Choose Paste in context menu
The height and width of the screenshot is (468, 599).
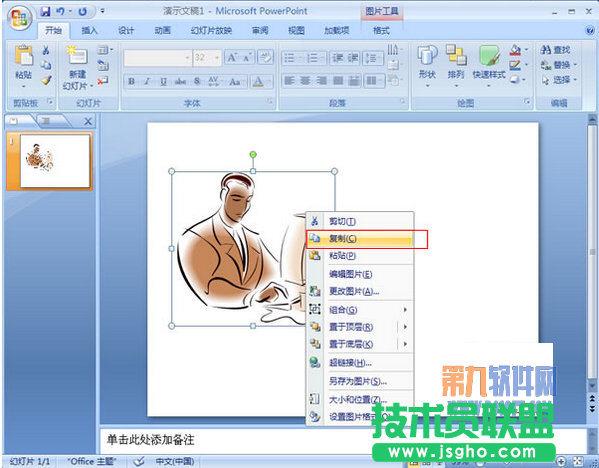click(x=360, y=256)
